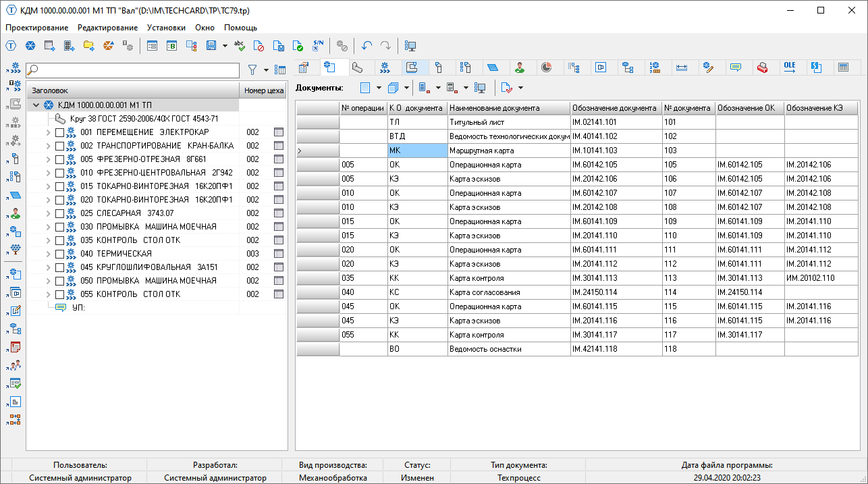The image size is (868, 484).
Task: Click the undo arrow in the toolbar
Action: tap(367, 46)
